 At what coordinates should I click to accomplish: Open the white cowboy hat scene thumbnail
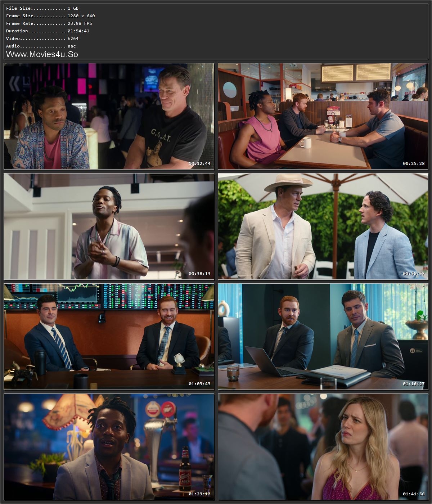(x=322, y=227)
